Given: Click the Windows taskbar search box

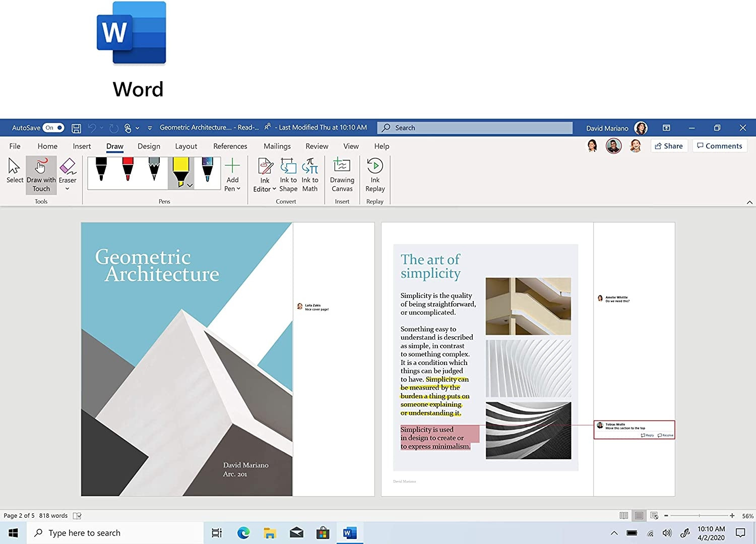Looking at the screenshot, I should point(116,533).
